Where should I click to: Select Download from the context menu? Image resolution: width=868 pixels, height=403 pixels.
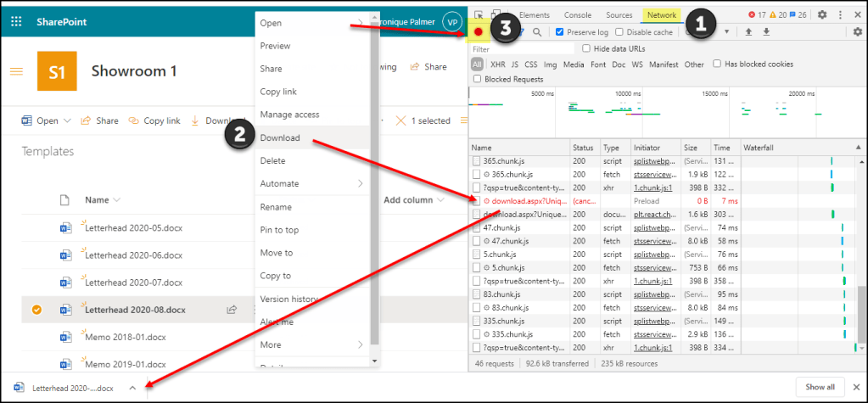pos(280,137)
